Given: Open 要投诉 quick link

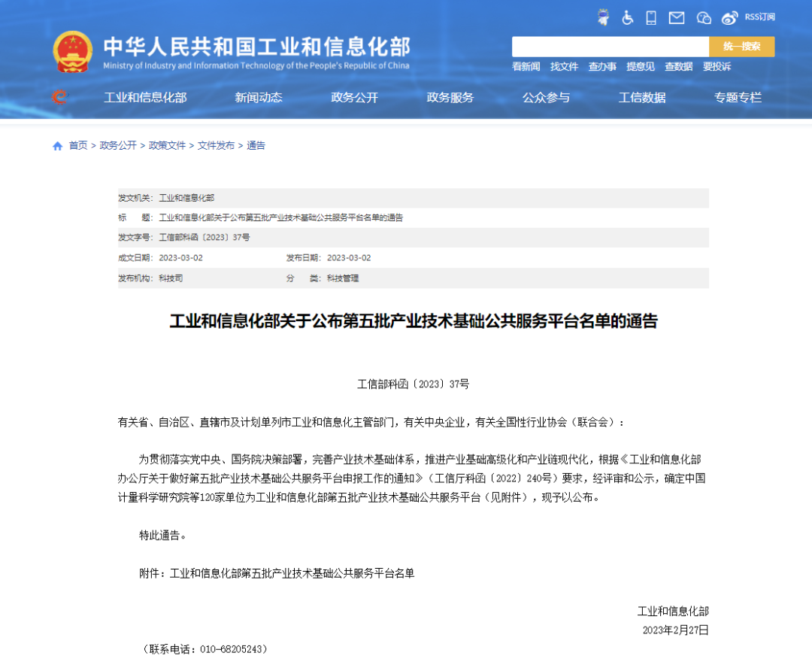Looking at the screenshot, I should coord(717,66).
